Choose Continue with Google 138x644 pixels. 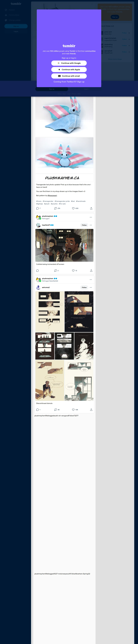click(69, 63)
